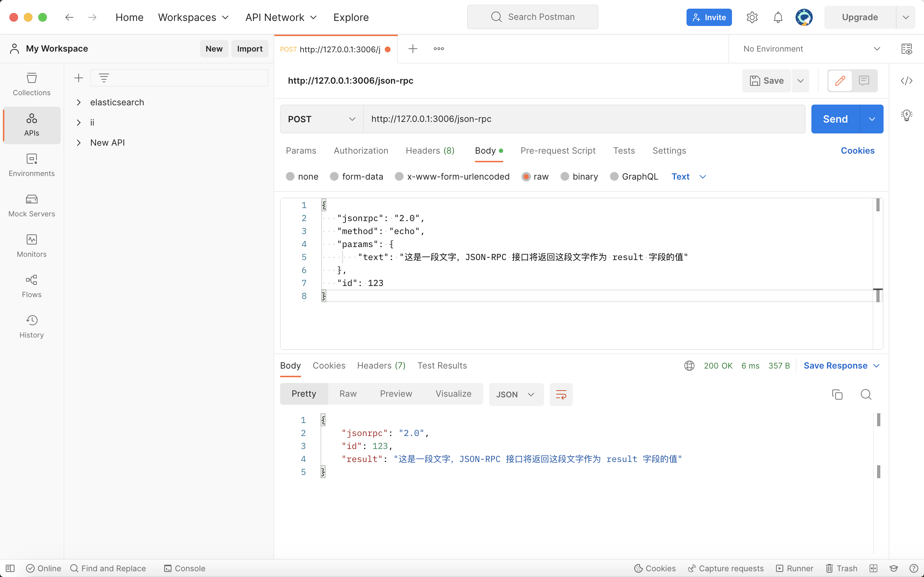Open the Monitors sidebar section
The height and width of the screenshot is (577, 924).
31,246
